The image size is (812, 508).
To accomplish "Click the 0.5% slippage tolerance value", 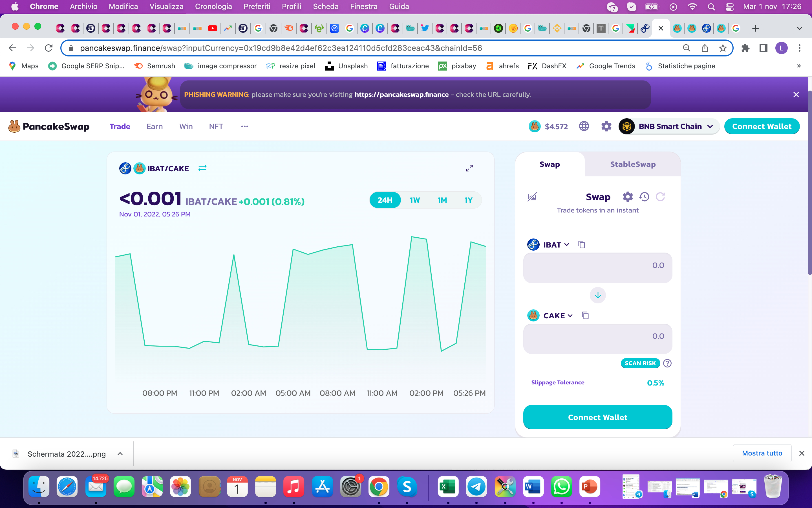I will [655, 383].
